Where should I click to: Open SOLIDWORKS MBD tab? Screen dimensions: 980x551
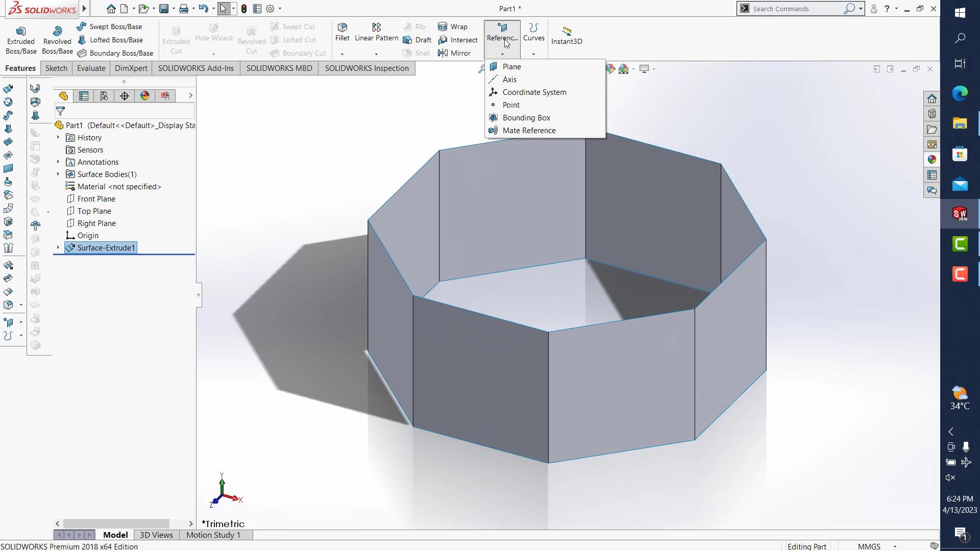coord(279,68)
